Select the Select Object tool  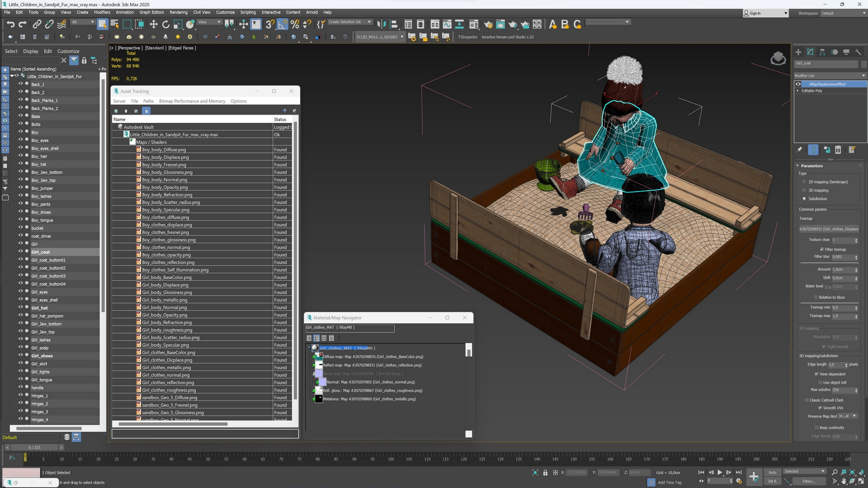[x=102, y=24]
